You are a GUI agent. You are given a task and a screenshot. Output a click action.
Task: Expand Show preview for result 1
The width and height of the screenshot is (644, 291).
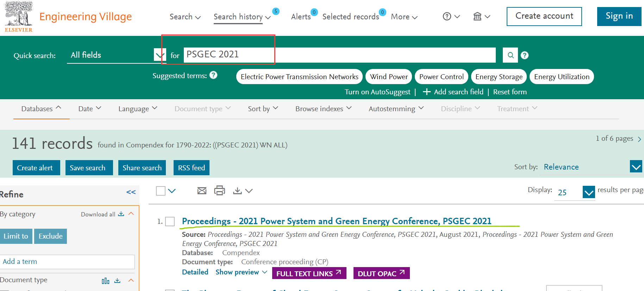(x=241, y=272)
